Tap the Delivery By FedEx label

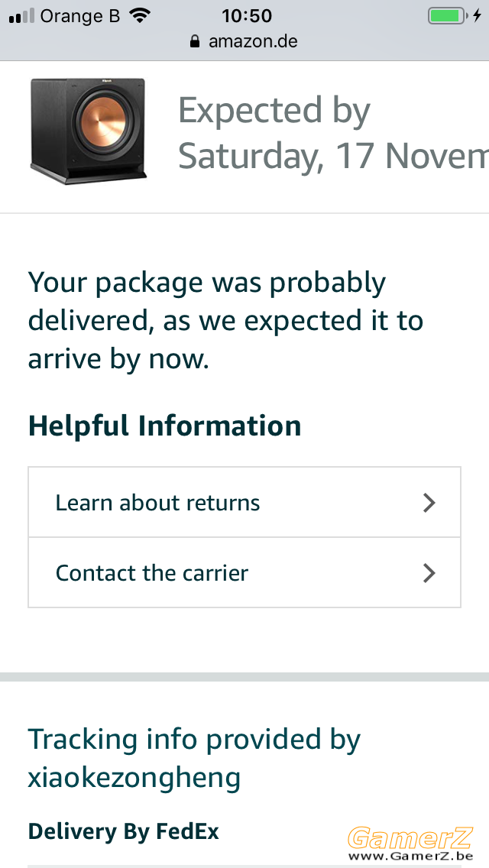(124, 831)
